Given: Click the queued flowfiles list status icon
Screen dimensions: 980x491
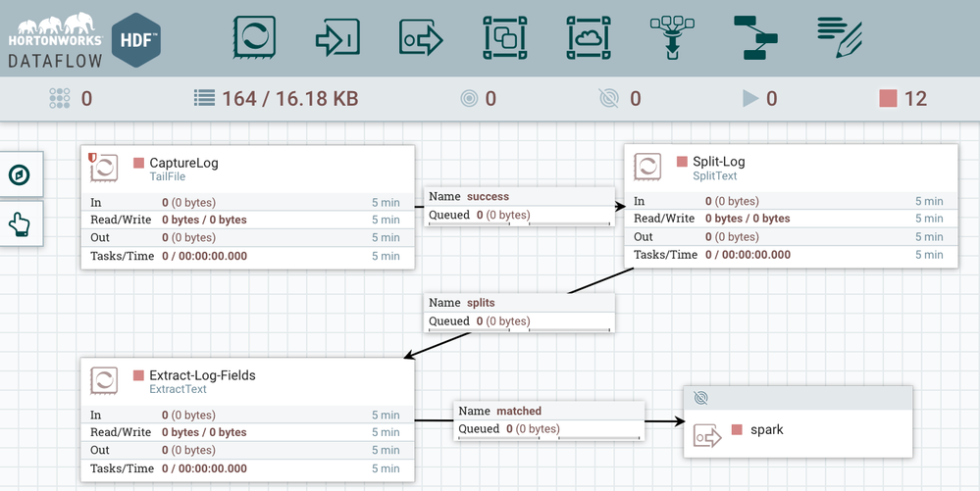Looking at the screenshot, I should (204, 98).
